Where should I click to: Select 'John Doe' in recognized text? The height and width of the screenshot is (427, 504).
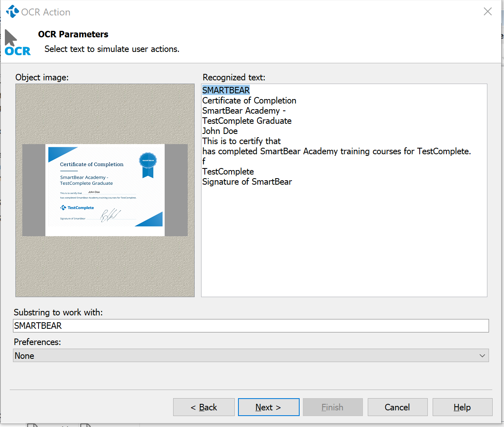pyautogui.click(x=220, y=131)
